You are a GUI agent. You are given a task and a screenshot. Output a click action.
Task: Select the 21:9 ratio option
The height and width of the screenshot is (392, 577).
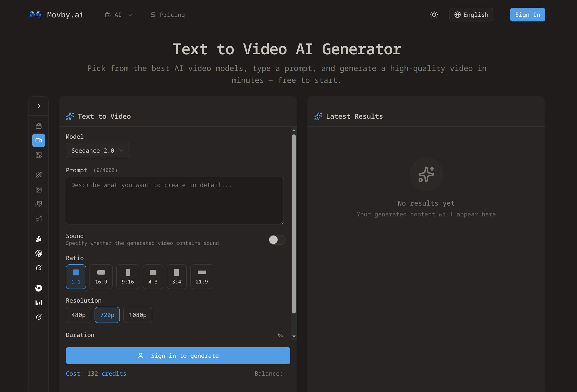[202, 277]
